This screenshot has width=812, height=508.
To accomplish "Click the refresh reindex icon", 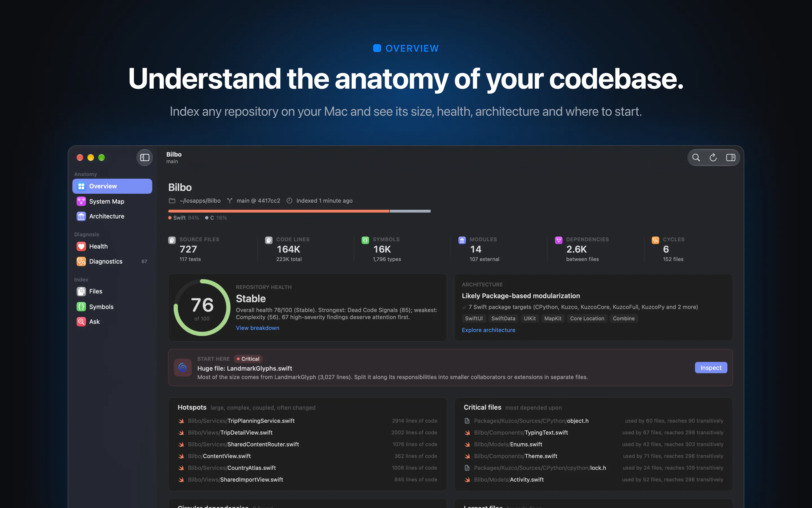I will [x=713, y=157].
